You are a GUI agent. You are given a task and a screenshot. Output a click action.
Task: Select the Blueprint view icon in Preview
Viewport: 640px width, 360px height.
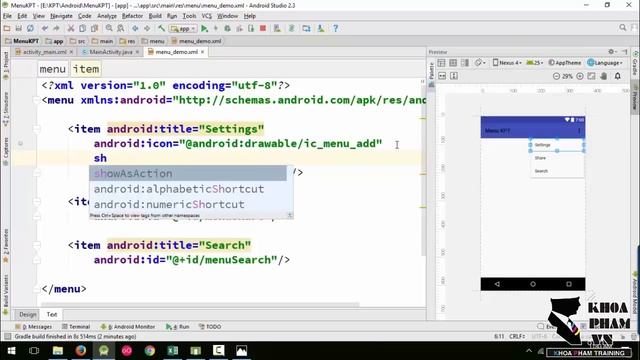pos(453,62)
